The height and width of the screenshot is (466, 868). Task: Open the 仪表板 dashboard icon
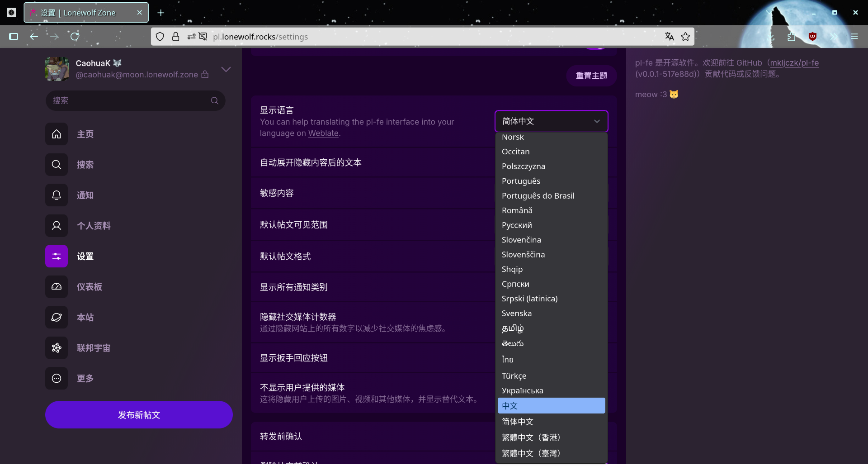click(x=57, y=287)
